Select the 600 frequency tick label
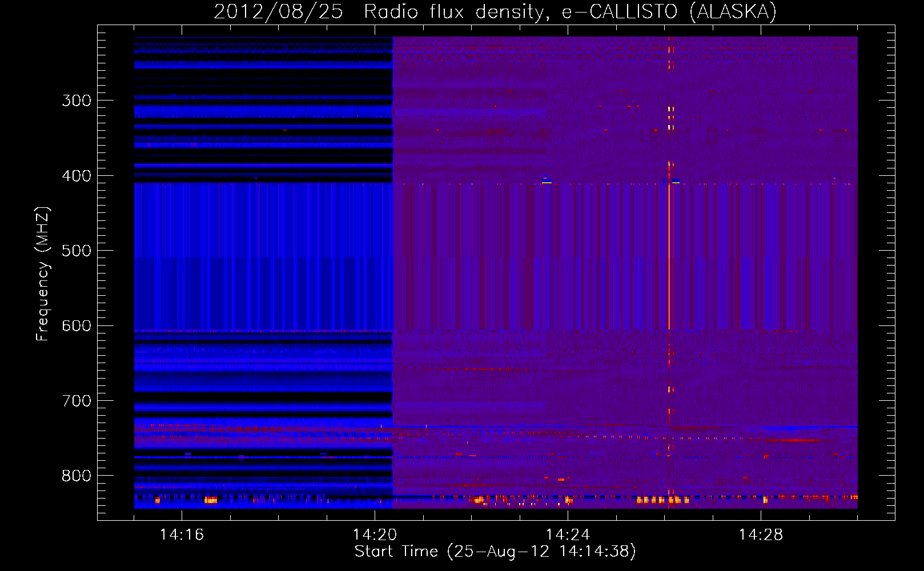 77,326
